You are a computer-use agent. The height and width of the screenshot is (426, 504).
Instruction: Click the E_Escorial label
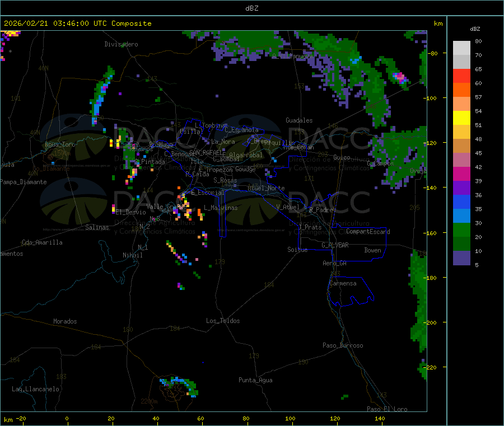(x=208, y=193)
